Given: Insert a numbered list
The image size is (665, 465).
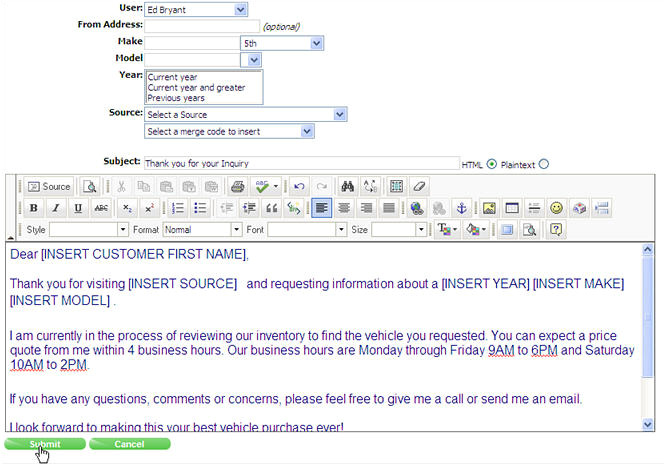Looking at the screenshot, I should [x=178, y=208].
